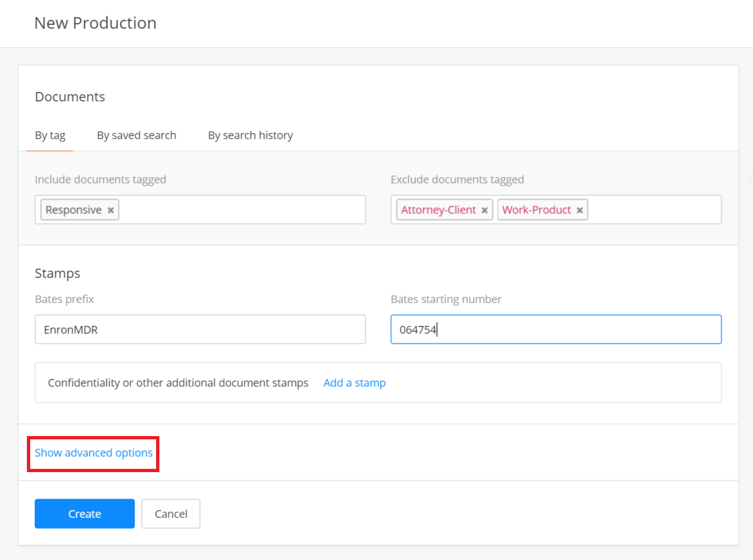Viewport: 753px width, 560px height.
Task: Click the Include documents tagged label
Action: (100, 180)
